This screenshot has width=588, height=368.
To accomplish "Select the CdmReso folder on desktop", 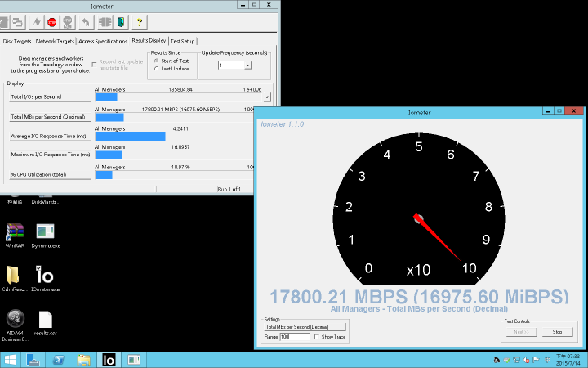I will tap(15, 279).
